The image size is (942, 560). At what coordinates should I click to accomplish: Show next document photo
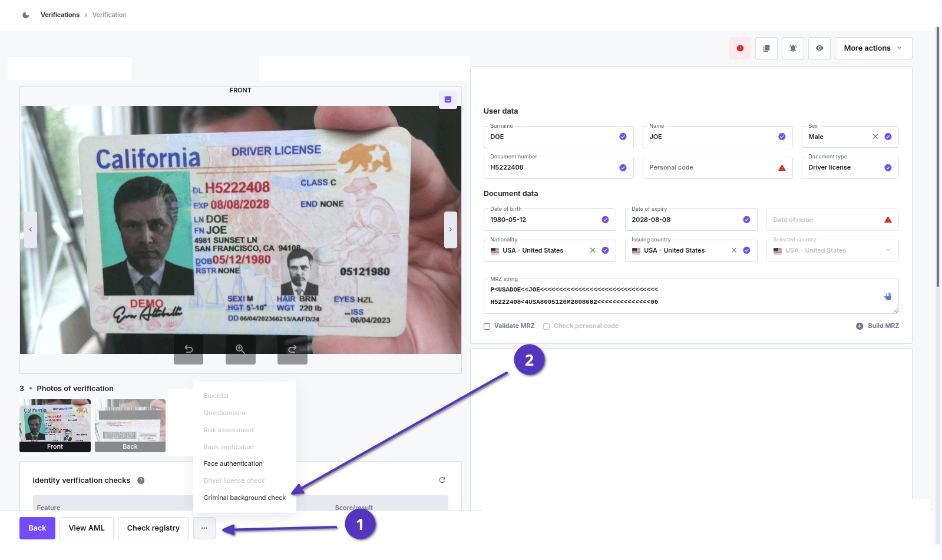coord(451,230)
